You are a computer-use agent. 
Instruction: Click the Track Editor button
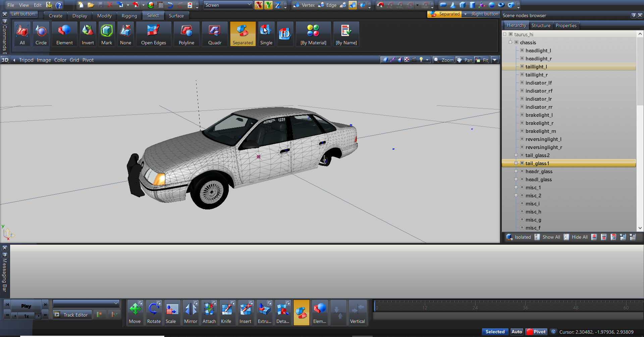(72, 315)
